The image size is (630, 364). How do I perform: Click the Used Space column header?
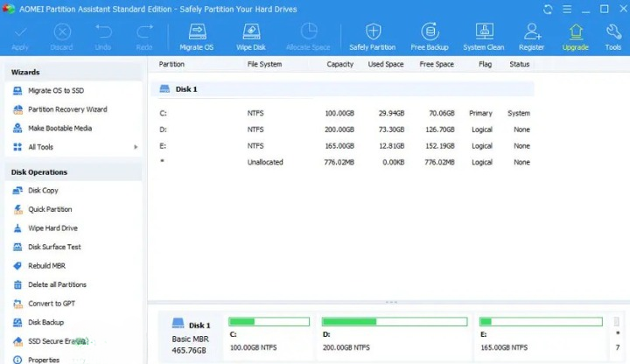coord(386,64)
